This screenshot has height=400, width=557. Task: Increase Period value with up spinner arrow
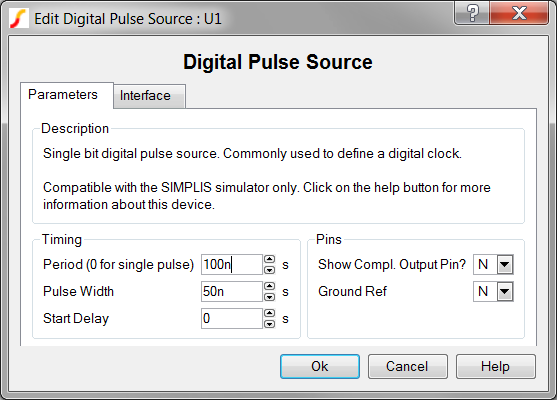(x=270, y=259)
